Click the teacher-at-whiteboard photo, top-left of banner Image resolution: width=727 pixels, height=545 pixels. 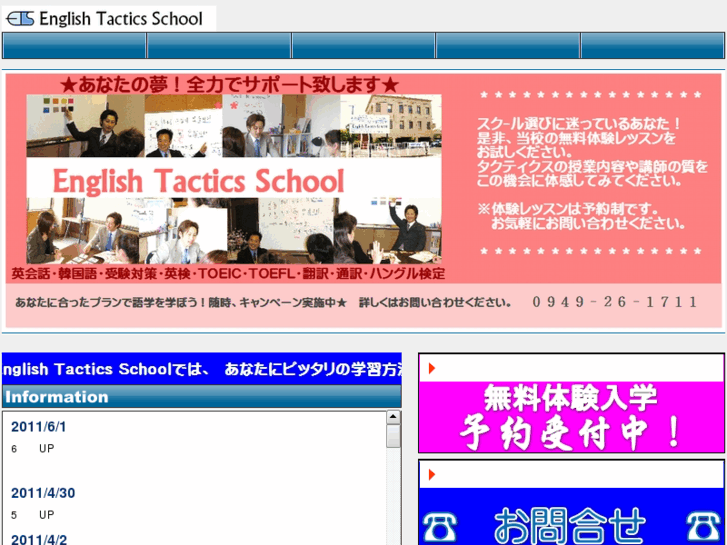pyautogui.click(x=85, y=125)
